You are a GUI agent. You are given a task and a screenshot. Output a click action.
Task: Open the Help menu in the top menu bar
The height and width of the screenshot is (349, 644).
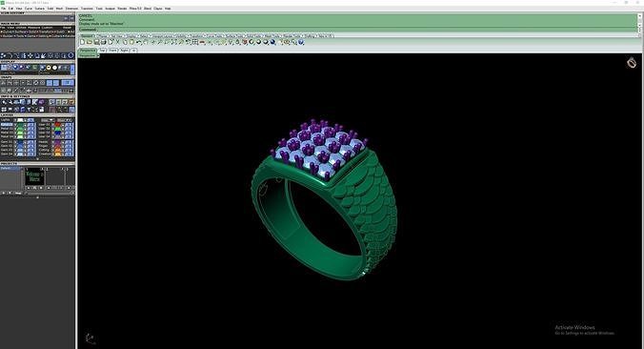(168, 9)
